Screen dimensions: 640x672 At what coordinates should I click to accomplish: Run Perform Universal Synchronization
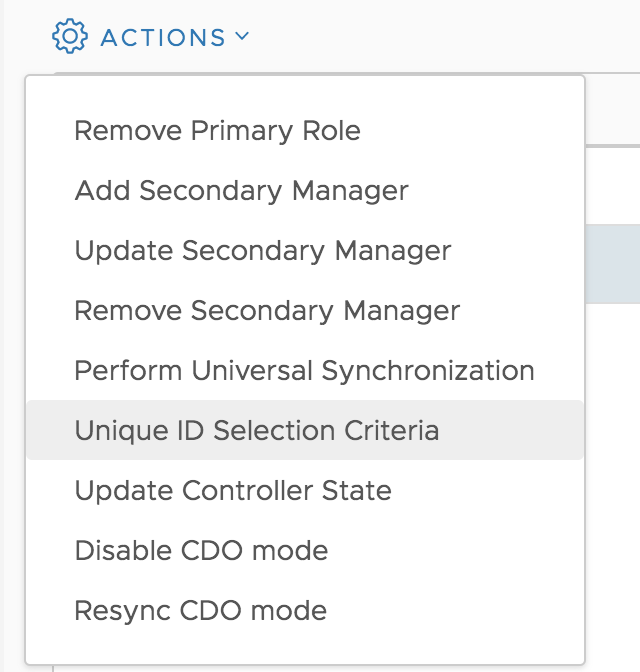click(x=305, y=370)
